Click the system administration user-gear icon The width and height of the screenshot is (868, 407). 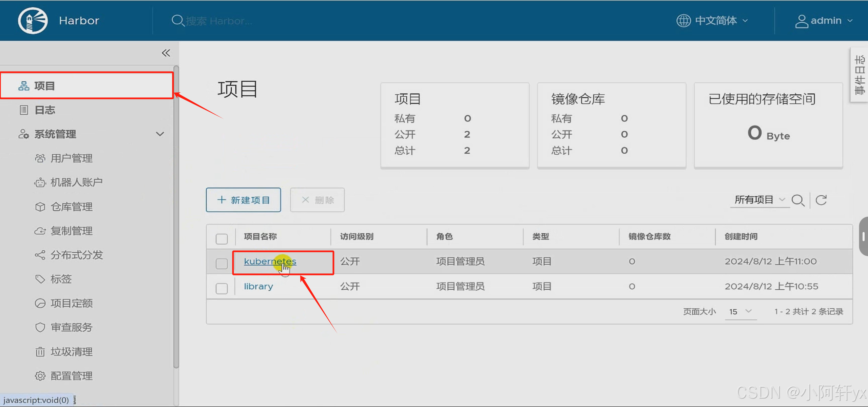(24, 134)
